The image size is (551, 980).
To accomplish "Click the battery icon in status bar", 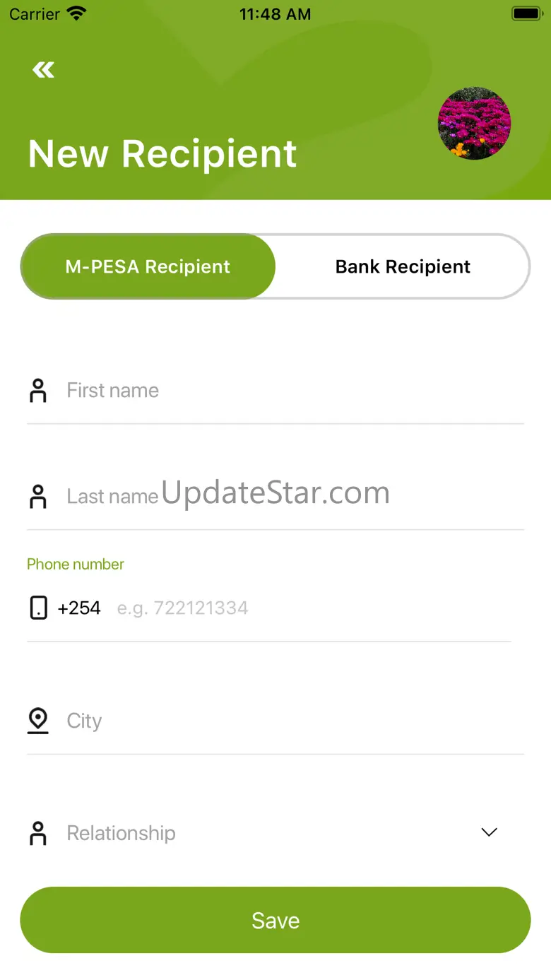I will coord(526,13).
